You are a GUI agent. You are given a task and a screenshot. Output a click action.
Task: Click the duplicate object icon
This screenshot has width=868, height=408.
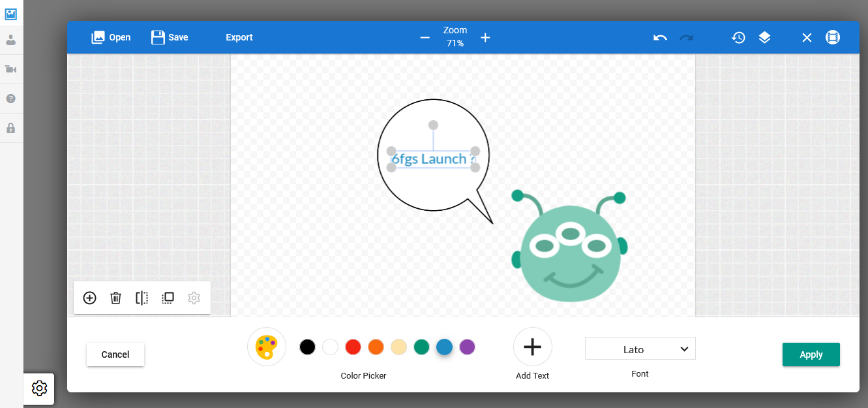pos(168,298)
